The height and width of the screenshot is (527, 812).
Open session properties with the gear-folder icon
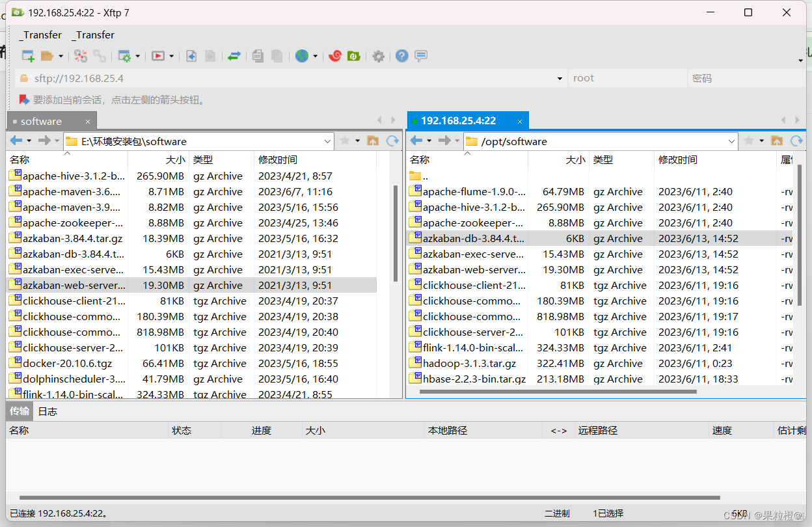pos(124,56)
